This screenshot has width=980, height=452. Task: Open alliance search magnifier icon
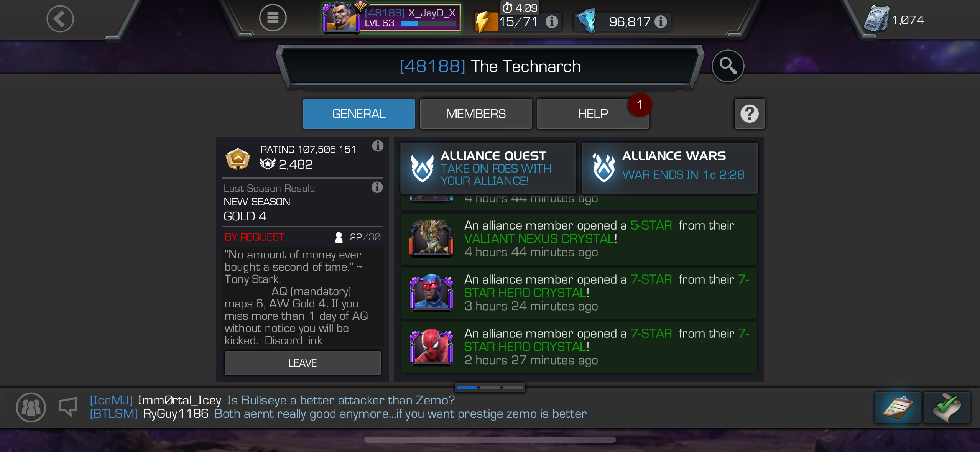[x=728, y=66]
